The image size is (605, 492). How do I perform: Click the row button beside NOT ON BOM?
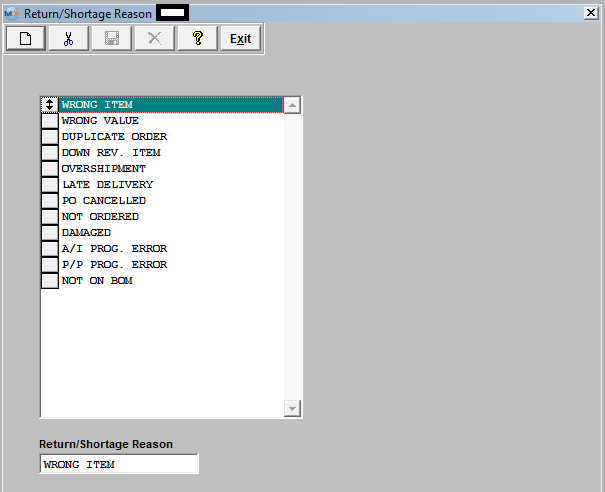49,281
